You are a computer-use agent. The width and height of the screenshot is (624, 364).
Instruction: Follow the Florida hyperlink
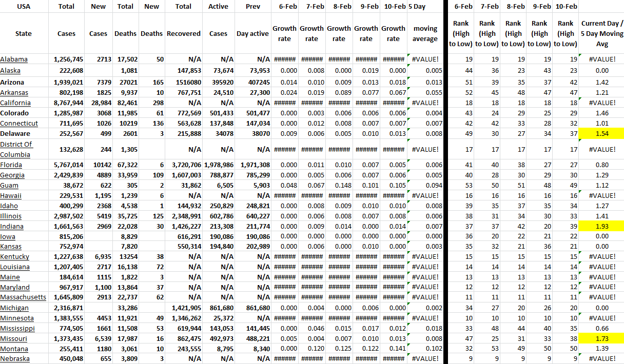click(x=11, y=165)
